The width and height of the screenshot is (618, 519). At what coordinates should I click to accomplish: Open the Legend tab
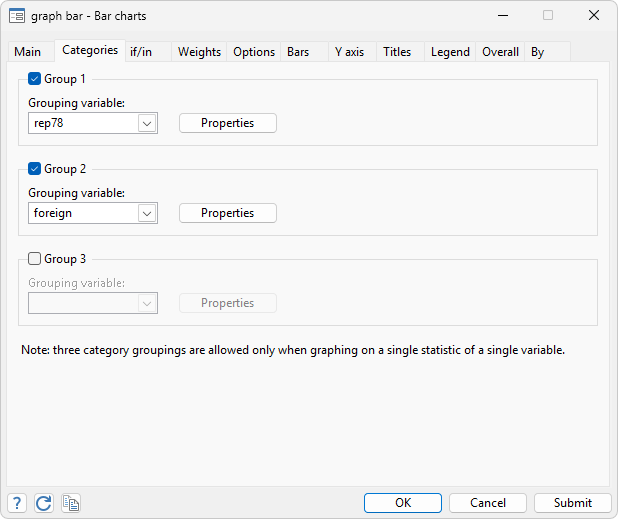pyautogui.click(x=450, y=52)
